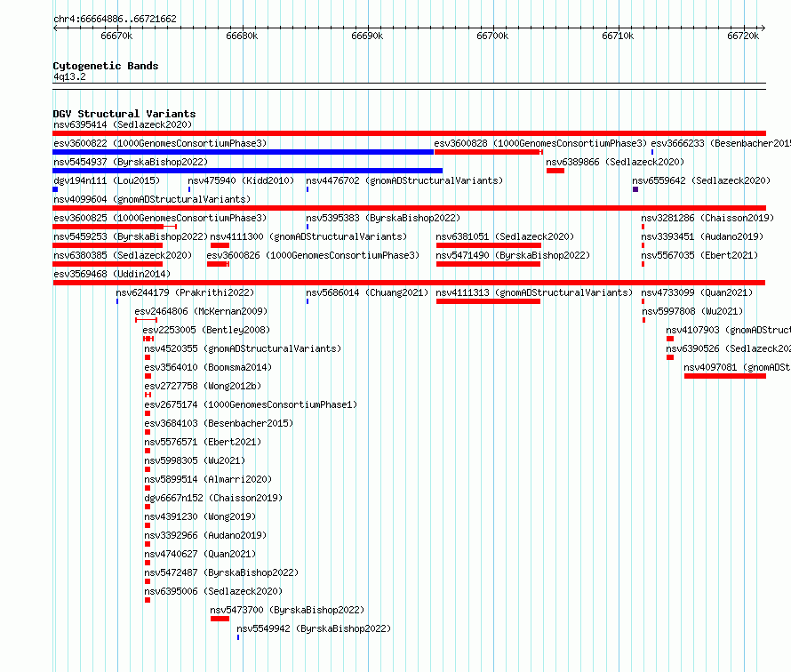Click the red bar under nsv5473700
Screen dimensions: 791x672
[220, 619]
